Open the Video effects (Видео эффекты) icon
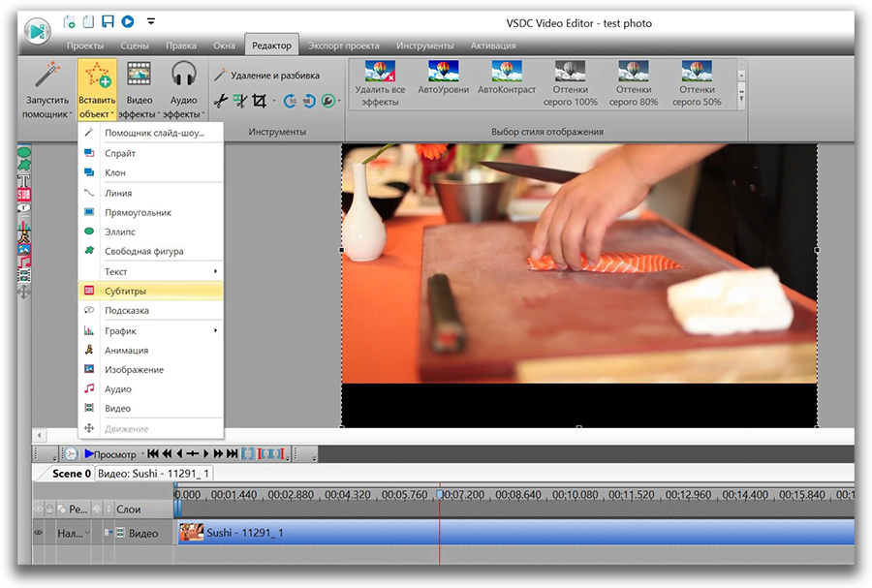This screenshot has width=872, height=588. tap(140, 85)
